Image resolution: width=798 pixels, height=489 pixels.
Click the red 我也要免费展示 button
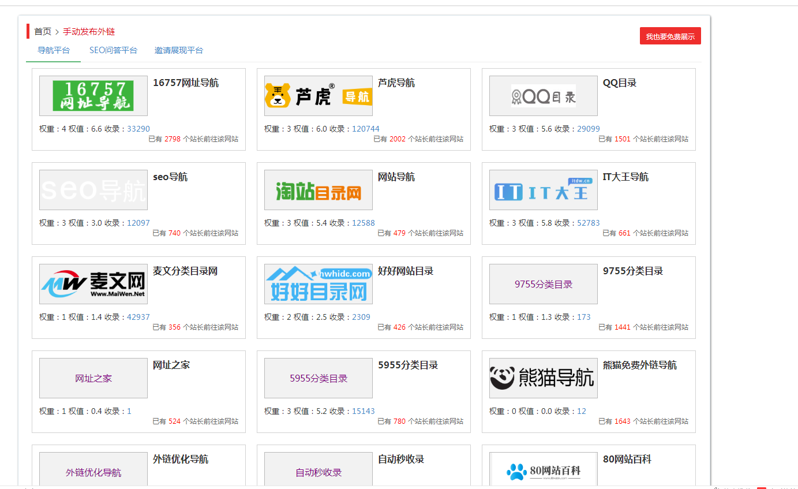click(x=670, y=36)
